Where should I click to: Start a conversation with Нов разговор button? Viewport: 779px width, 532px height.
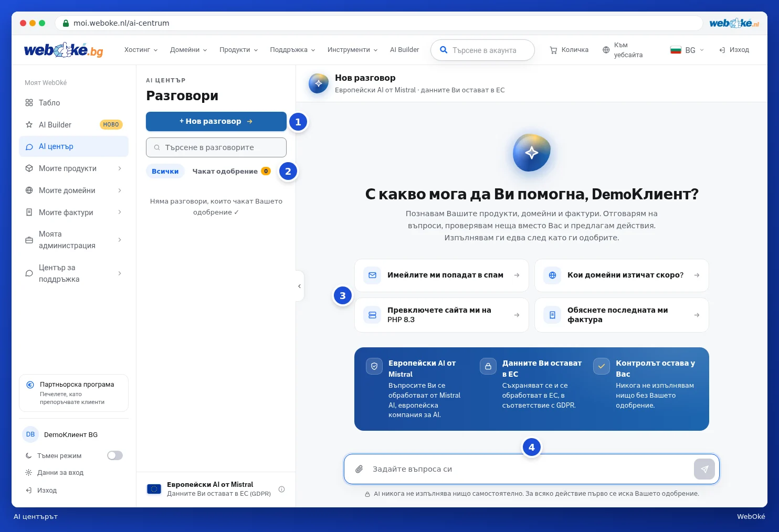(216, 121)
